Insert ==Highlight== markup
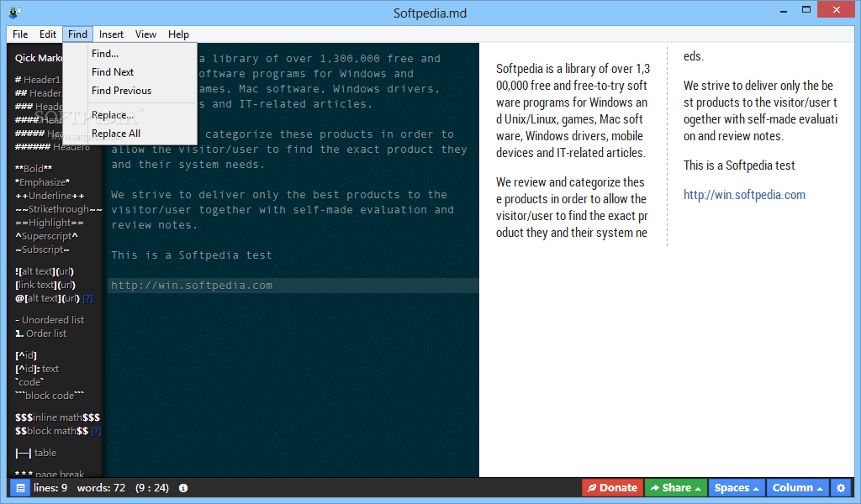Viewport: 861px width, 504px height. pos(50,223)
